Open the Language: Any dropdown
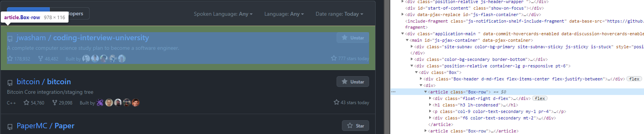 click(x=284, y=14)
